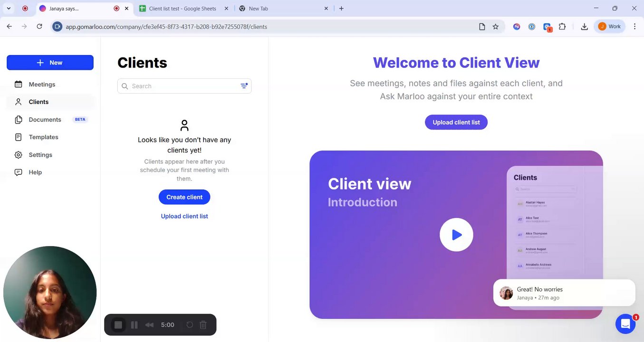Open the Work profile button

click(x=609, y=27)
